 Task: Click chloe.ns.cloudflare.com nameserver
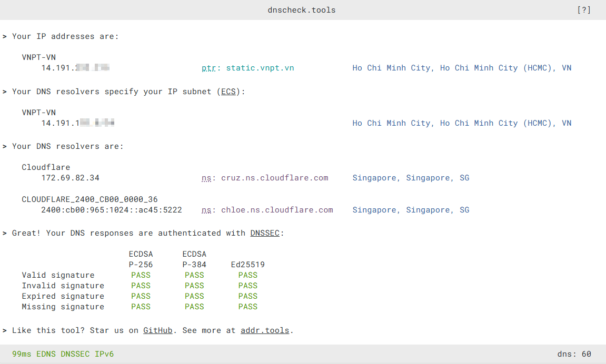coord(277,210)
